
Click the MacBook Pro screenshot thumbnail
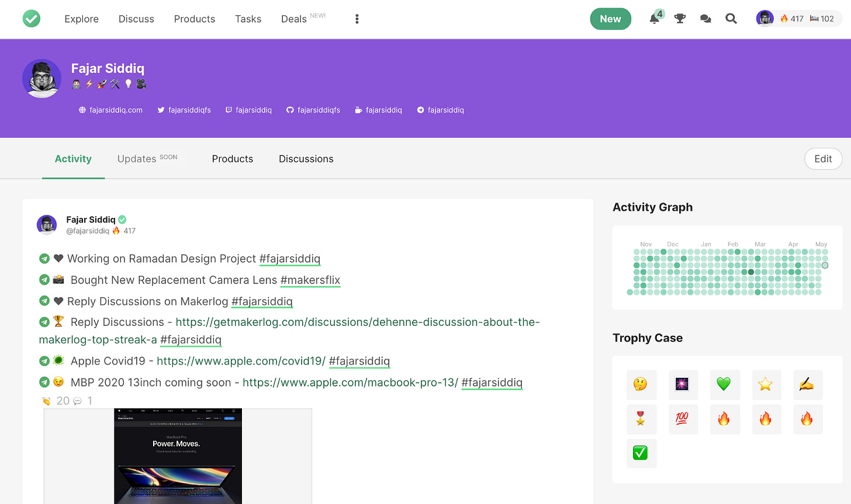click(178, 456)
